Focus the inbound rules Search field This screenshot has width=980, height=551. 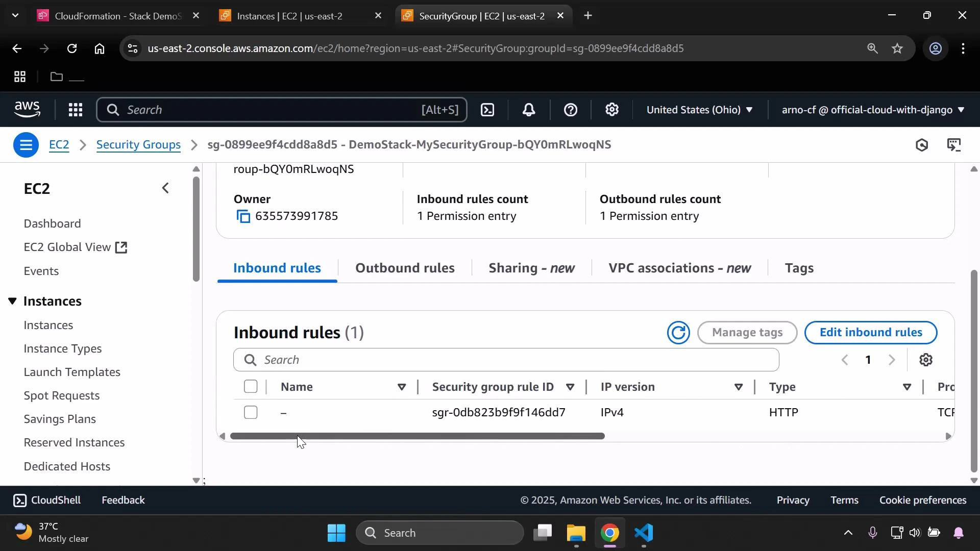click(x=506, y=360)
